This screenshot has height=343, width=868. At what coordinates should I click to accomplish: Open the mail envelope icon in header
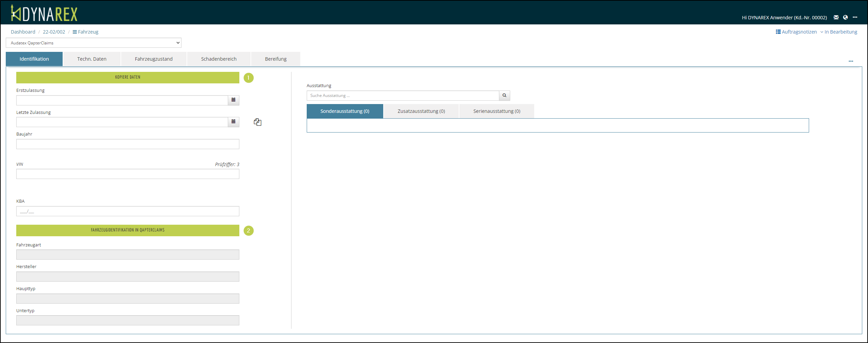pos(836,17)
